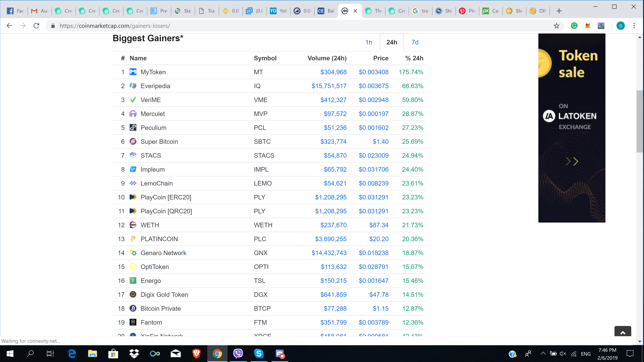The width and height of the screenshot is (644, 362).
Task: Click MyToken 175.74% change value
Action: (411, 72)
